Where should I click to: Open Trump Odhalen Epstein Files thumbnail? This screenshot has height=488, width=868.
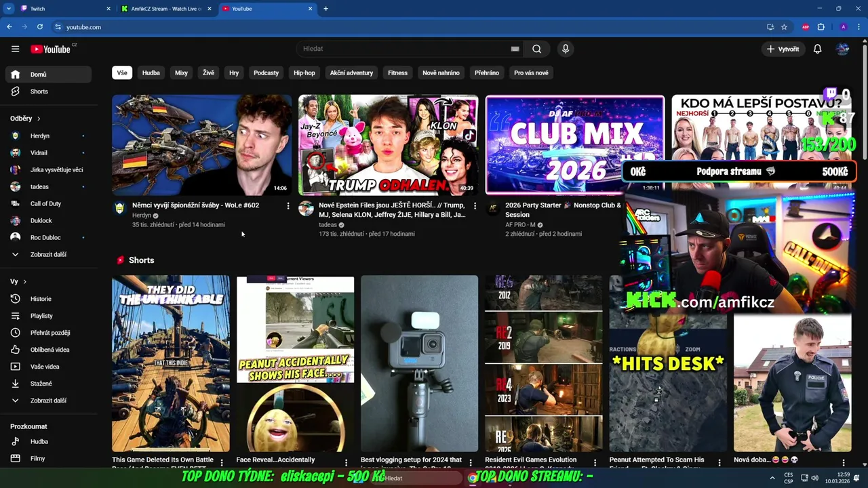tap(388, 145)
